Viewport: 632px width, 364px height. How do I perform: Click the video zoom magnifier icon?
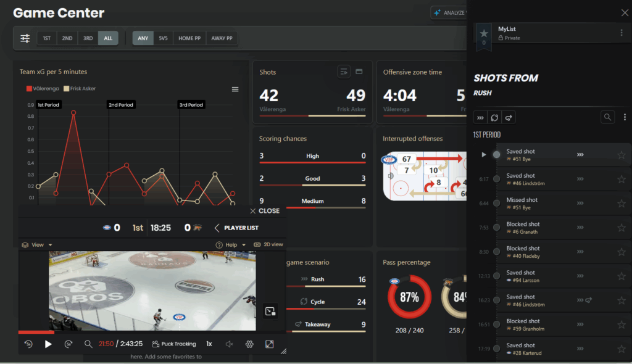[x=88, y=344]
